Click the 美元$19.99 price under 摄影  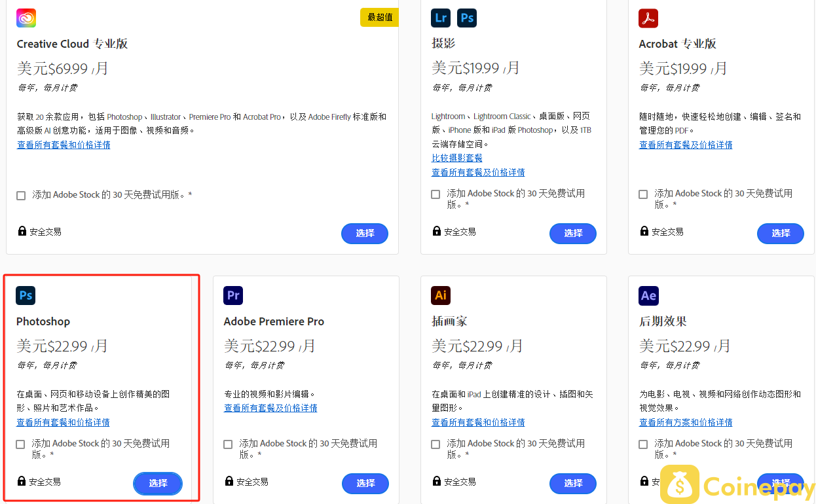pyautogui.click(x=476, y=68)
